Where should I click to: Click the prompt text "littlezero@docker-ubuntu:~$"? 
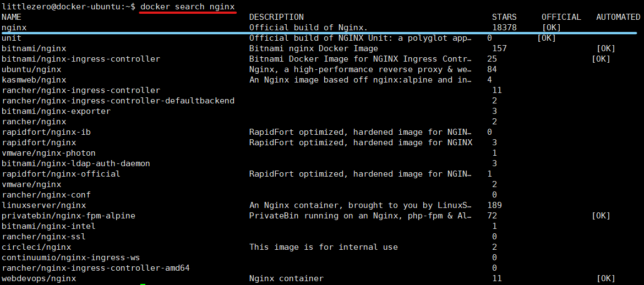[x=69, y=7]
